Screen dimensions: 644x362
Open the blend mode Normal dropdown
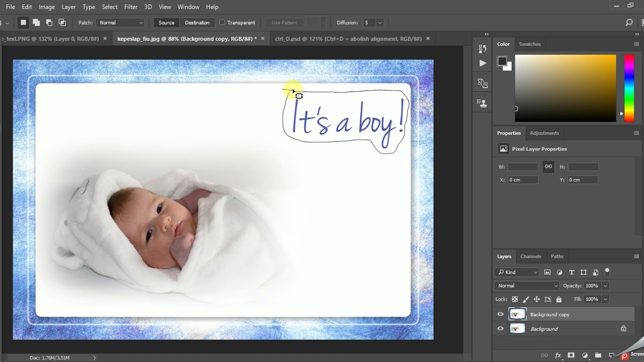click(x=527, y=286)
